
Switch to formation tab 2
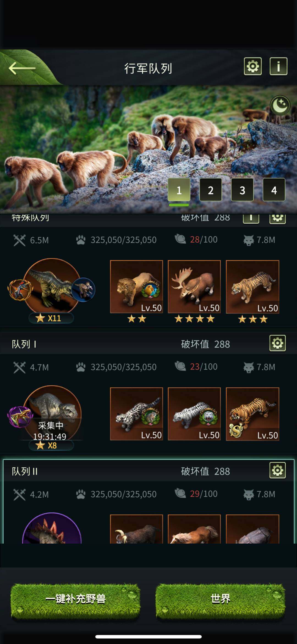(211, 190)
